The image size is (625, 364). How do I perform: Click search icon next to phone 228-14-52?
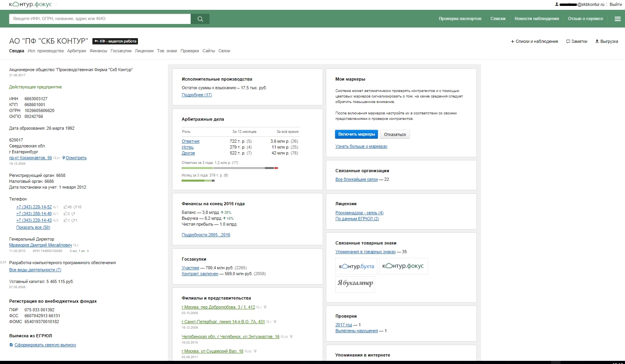pyautogui.click(x=54, y=207)
